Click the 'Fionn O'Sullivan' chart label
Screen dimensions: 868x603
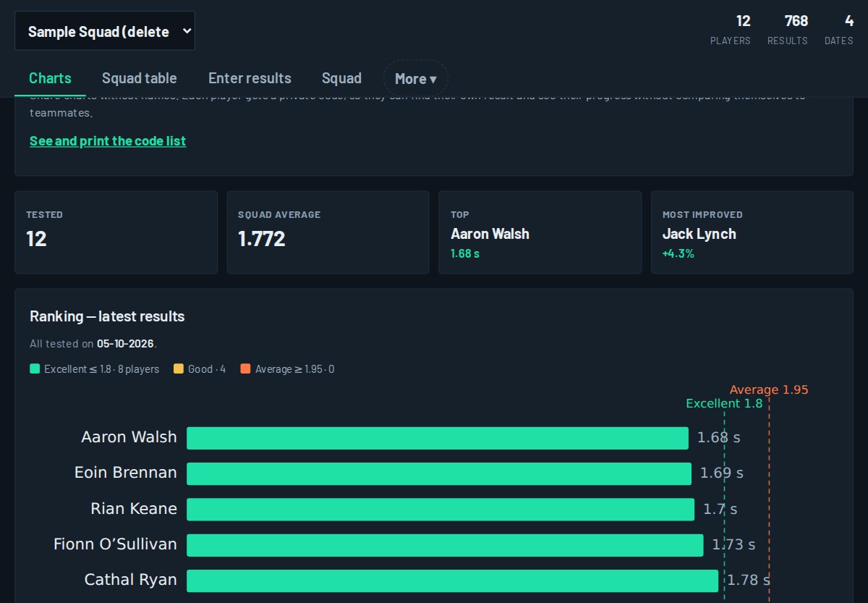(115, 544)
